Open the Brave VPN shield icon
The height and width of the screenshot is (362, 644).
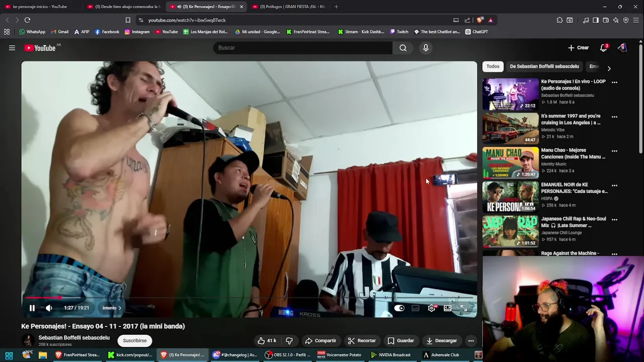click(x=626, y=20)
